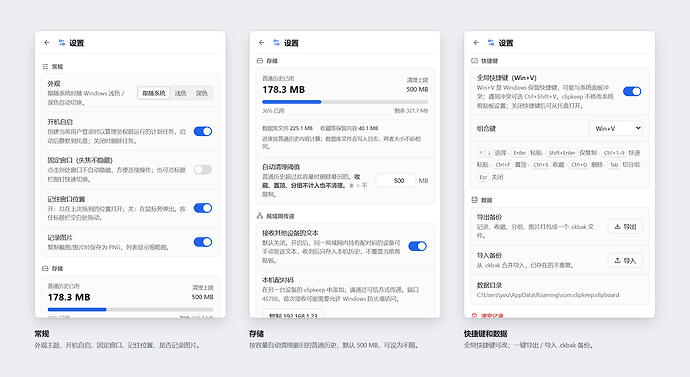The width and height of the screenshot is (690, 377).
Task: Click 178.3 MB value in the middle 存储 panel
Action: pyautogui.click(x=283, y=90)
